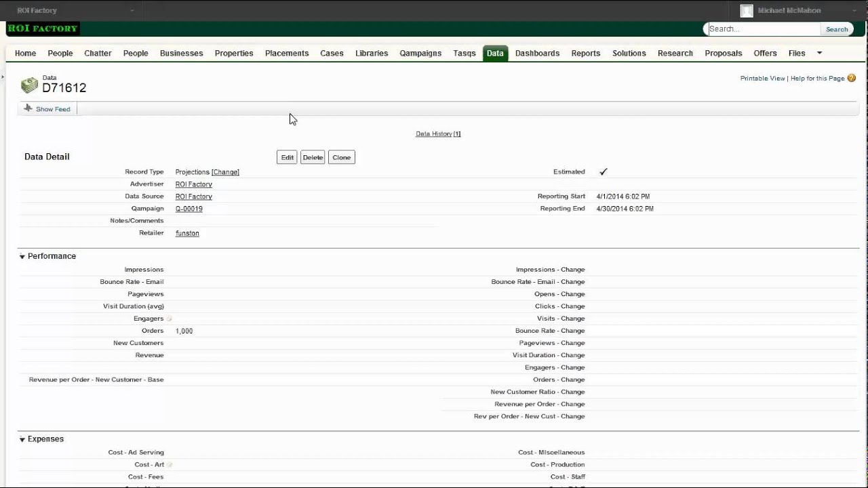Click the help question mark icon
The image size is (868, 488).
(852, 79)
